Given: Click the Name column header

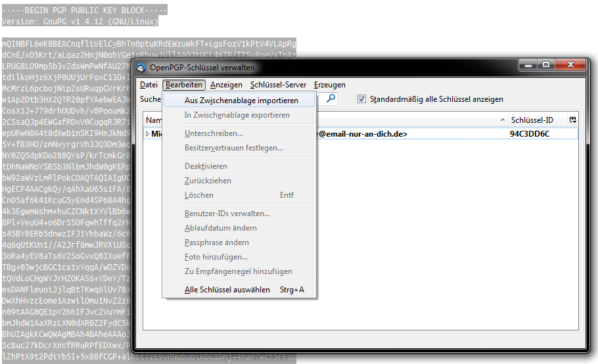Looking at the screenshot, I should click(x=154, y=120).
